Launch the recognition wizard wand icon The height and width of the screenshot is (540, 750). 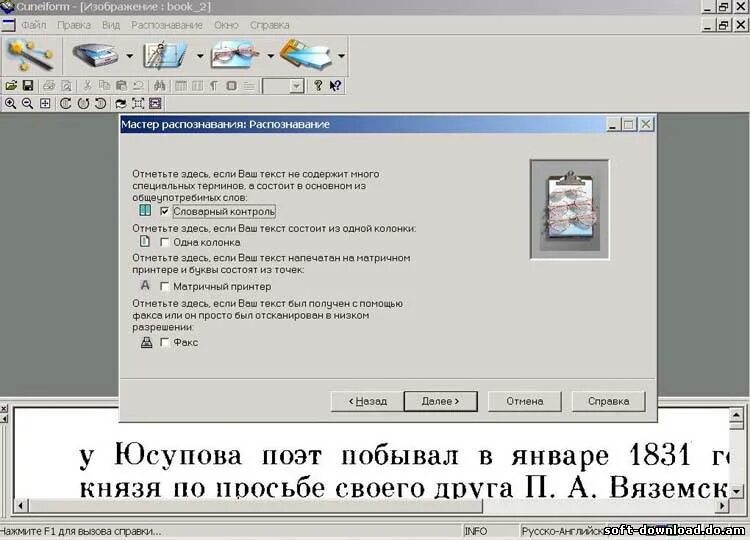[30, 55]
